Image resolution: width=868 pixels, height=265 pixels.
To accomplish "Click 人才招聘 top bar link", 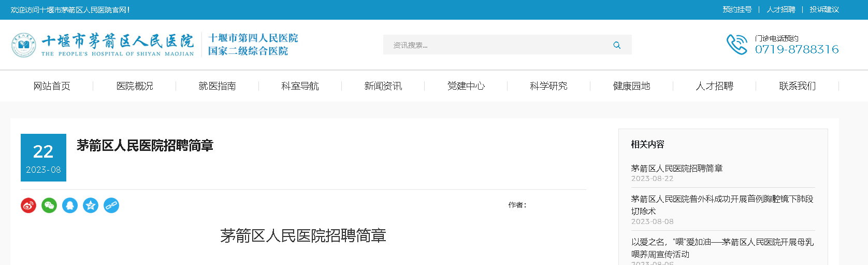I will 781,9.
